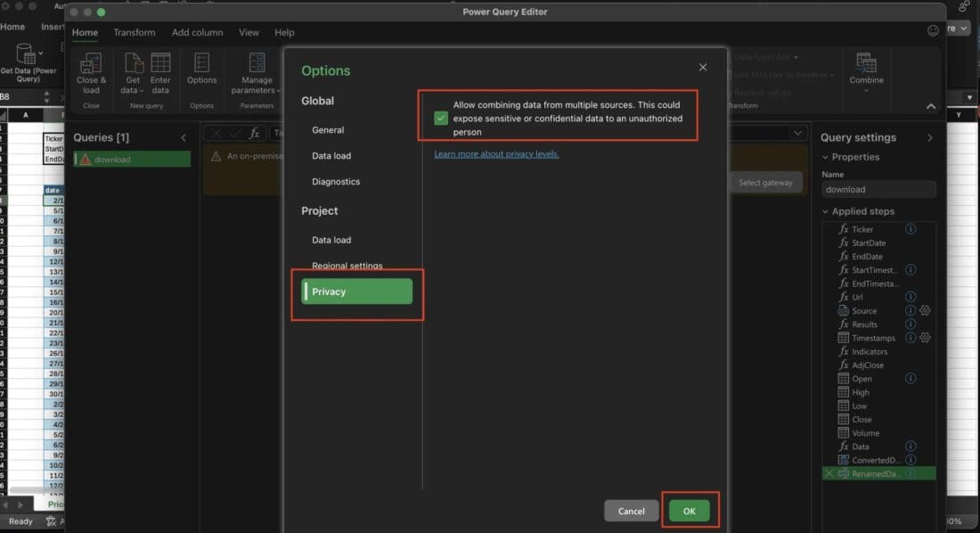
Task: Open Options from the ribbon
Action: click(201, 70)
